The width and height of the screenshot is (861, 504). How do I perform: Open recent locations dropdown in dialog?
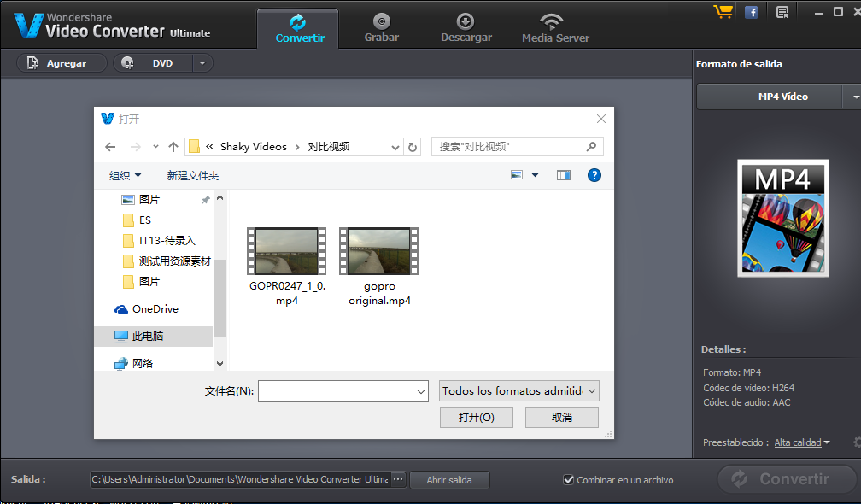pos(156,147)
